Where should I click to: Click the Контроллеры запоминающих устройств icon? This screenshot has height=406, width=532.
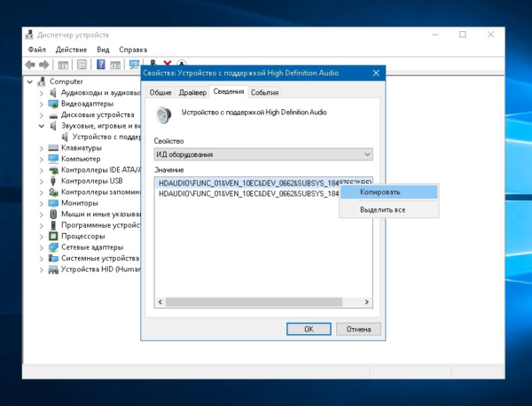pos(53,192)
